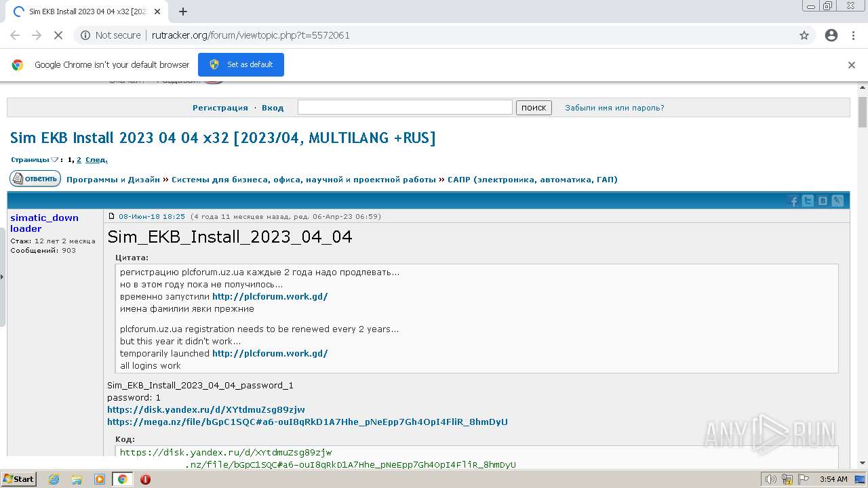Go back to the previous page
Image resolution: width=868 pixels, height=488 pixels.
(15, 35)
